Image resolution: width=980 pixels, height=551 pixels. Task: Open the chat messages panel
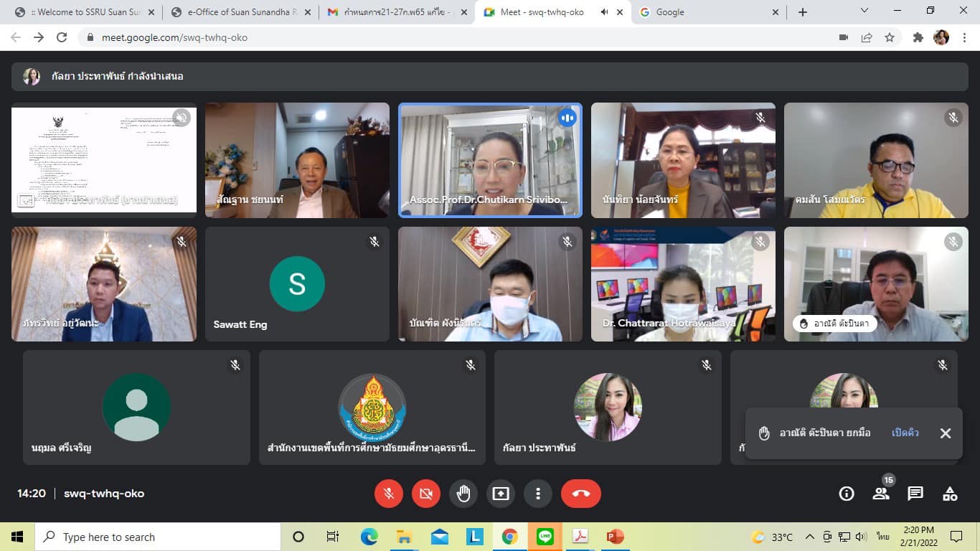tap(915, 494)
